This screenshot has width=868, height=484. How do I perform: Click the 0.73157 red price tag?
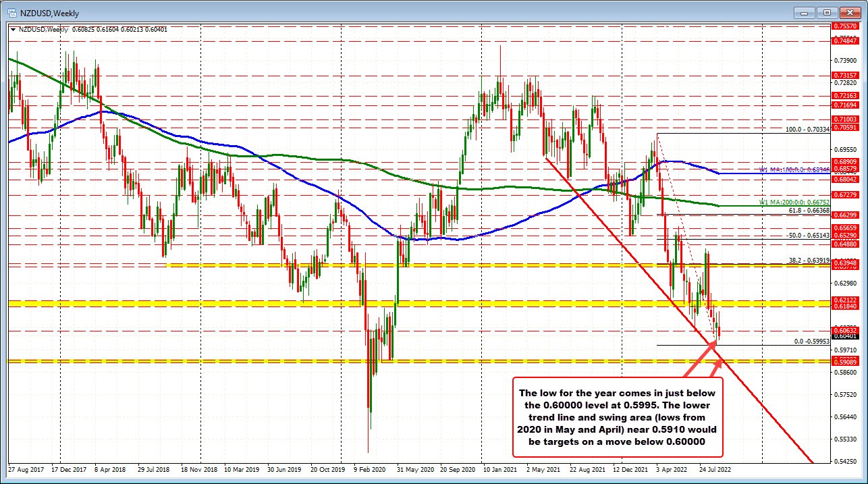(845, 75)
